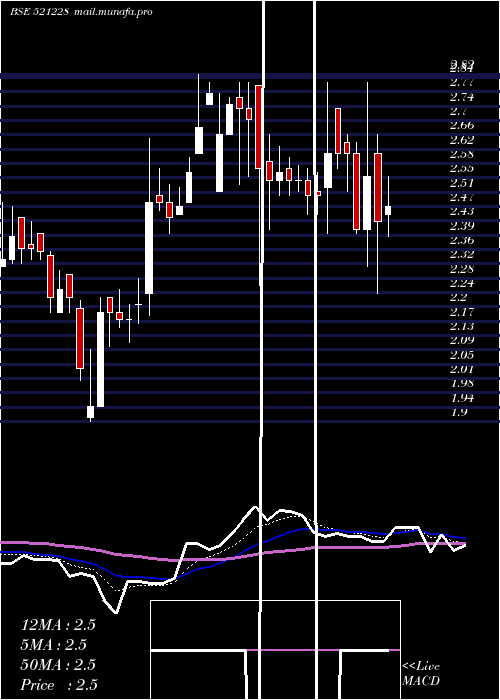Select the 2.24 price axis label
Screen dimensions: 500x700
tap(462, 283)
